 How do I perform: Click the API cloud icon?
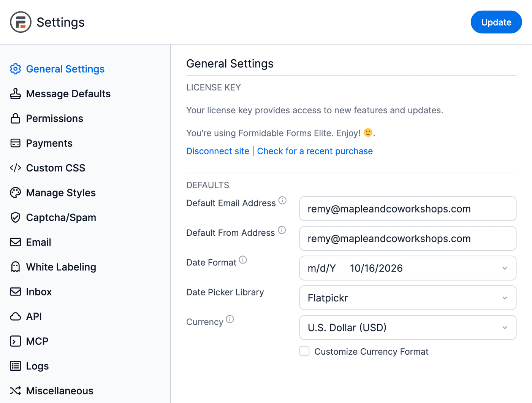[15, 316]
